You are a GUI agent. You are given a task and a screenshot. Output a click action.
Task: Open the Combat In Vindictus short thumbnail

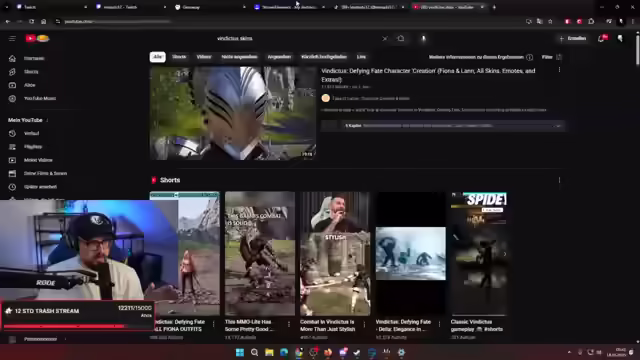[x=335, y=253]
